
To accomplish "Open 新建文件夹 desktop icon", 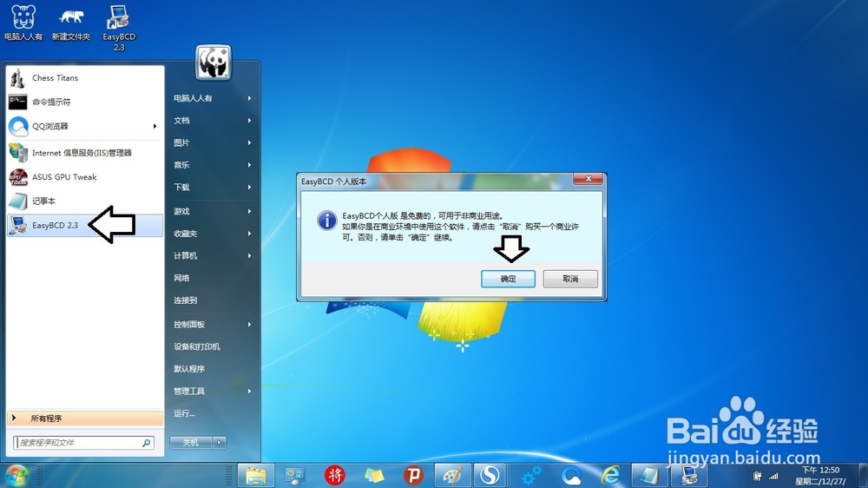I will 71,23.
